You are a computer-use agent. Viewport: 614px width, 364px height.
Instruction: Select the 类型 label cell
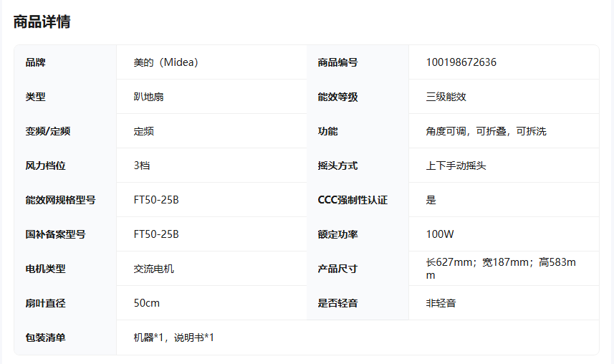(x=35, y=97)
